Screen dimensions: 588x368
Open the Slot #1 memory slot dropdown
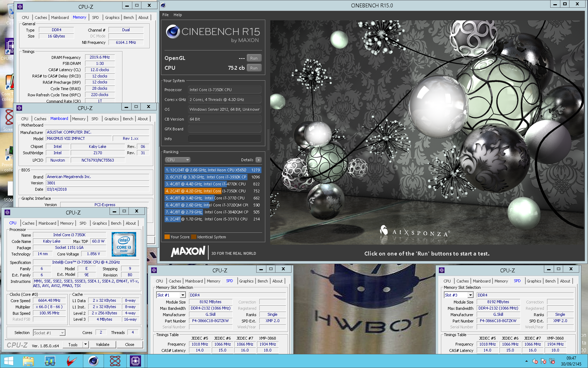(182, 295)
